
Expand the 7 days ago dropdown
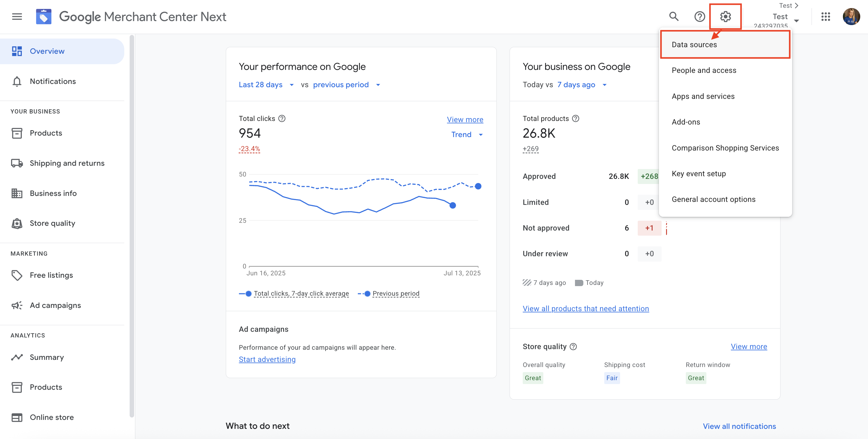click(582, 85)
